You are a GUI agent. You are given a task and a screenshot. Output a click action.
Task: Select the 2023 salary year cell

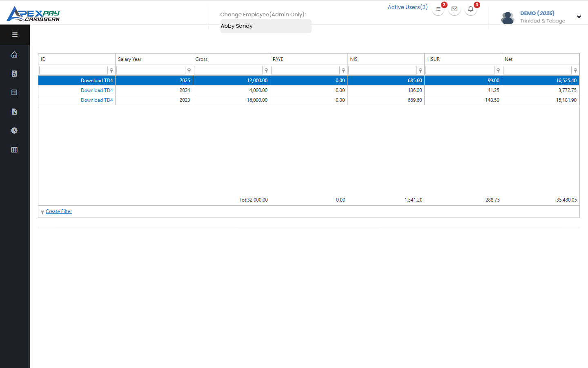[x=154, y=100]
